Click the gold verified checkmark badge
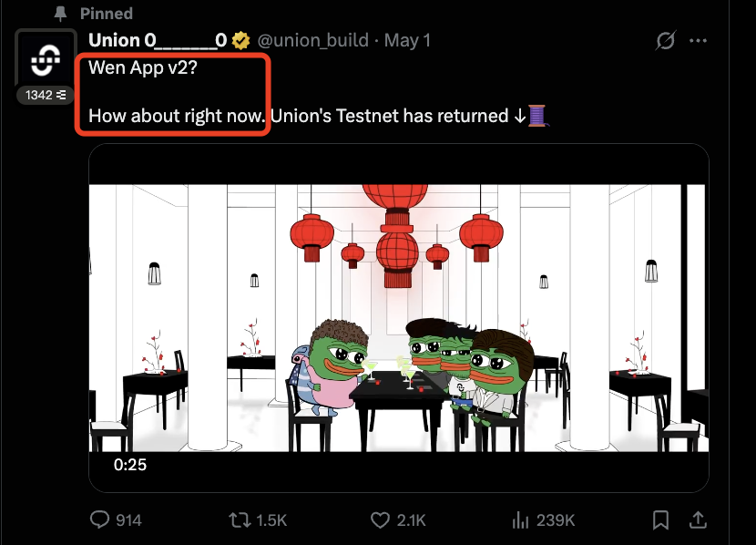Screen dimensions: 756x545 pos(240,40)
